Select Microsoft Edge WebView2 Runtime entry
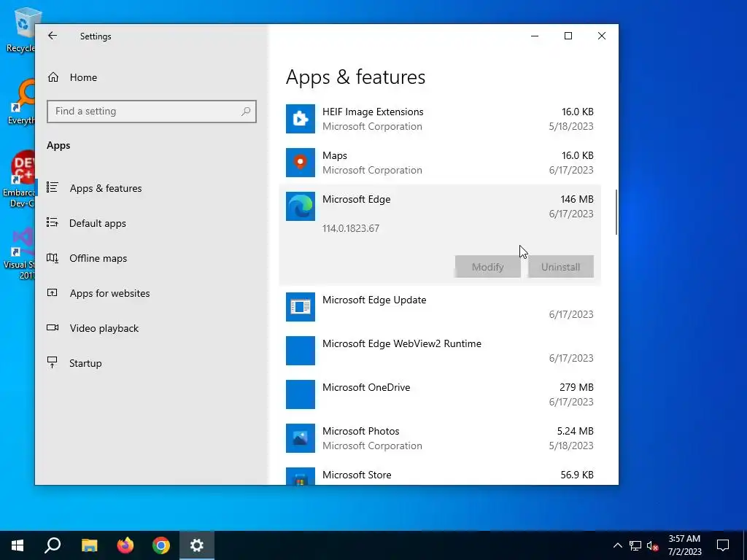The image size is (747, 560). 439,351
